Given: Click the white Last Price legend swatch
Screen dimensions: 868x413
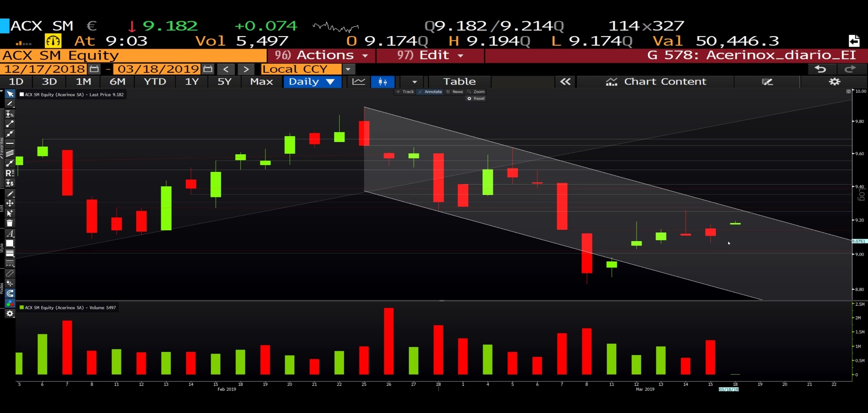Looking at the screenshot, I should (21, 95).
